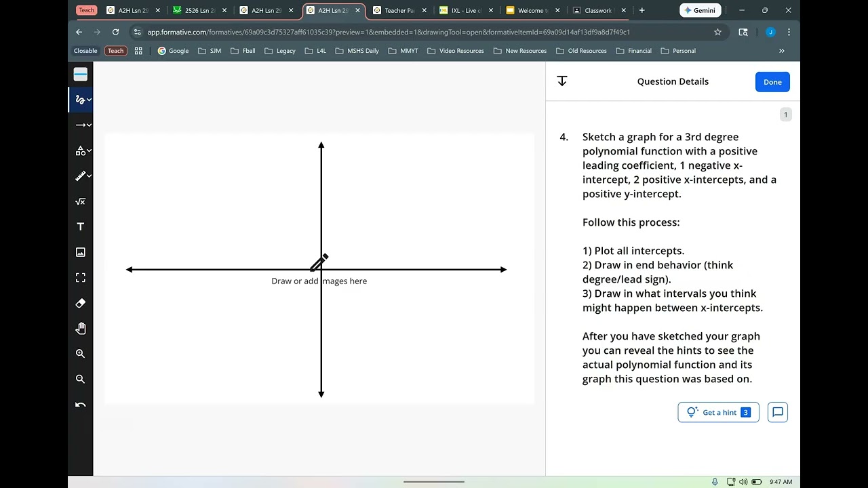Close the Teacher Pa tab
Image resolution: width=868 pixels, height=488 pixels.
[424, 10]
